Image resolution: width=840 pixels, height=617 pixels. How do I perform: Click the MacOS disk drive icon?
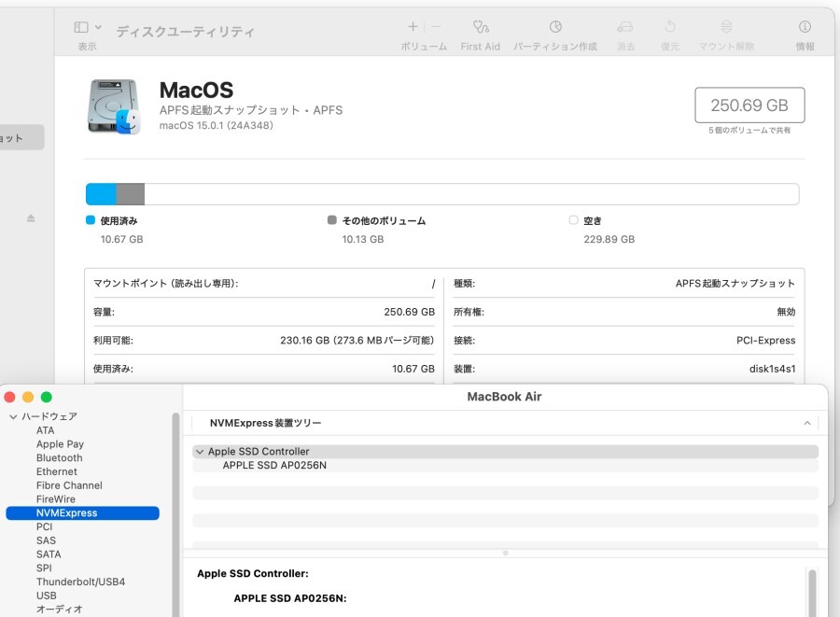coord(113,105)
